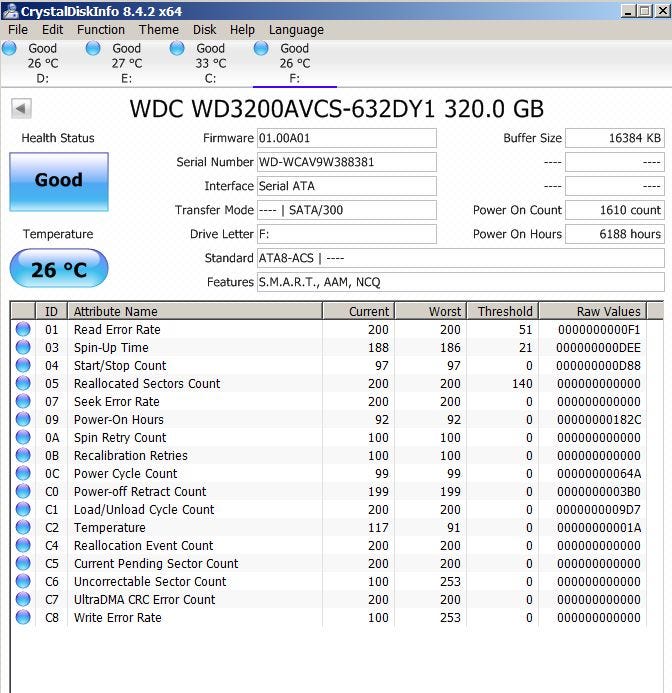This screenshot has width=672, height=693.
Task: Click the Temperature attribute current value 117
Action: [x=378, y=527]
